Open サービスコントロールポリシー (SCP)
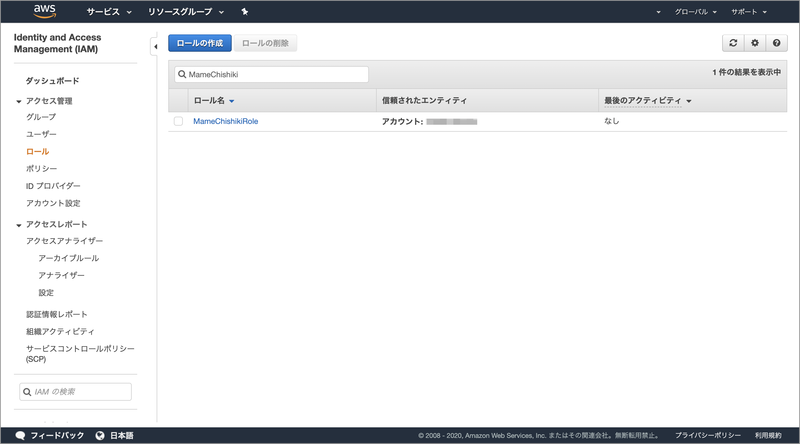 (x=80, y=354)
